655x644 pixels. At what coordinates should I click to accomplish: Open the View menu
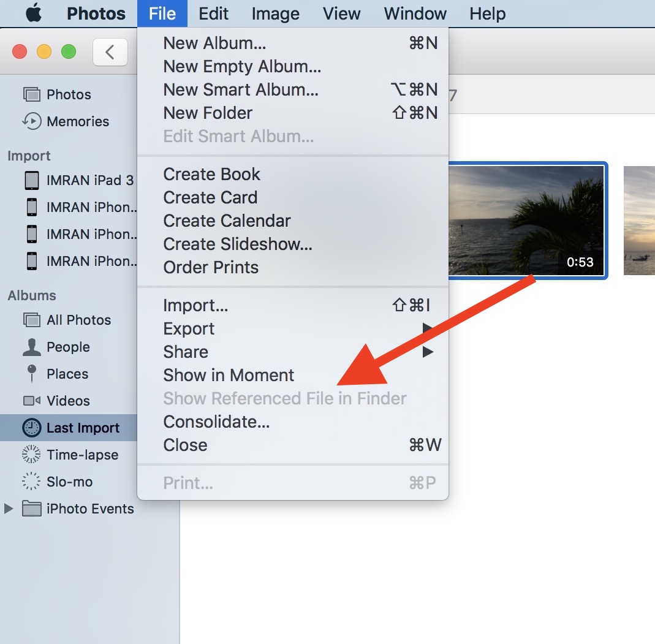coord(341,13)
